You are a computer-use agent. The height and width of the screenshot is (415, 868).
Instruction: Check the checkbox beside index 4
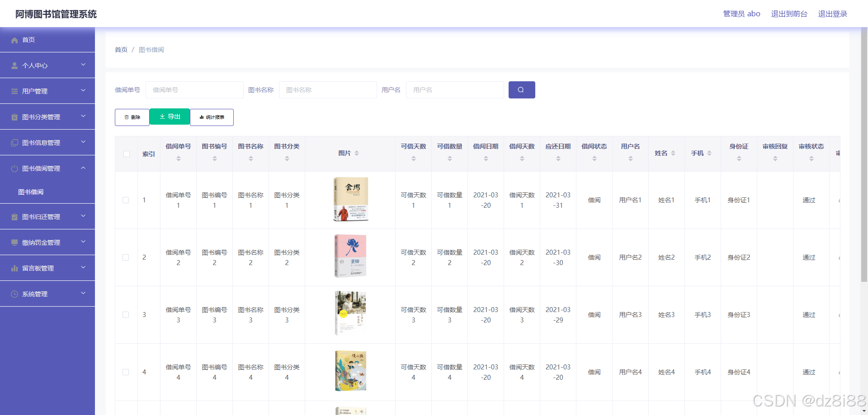click(126, 372)
